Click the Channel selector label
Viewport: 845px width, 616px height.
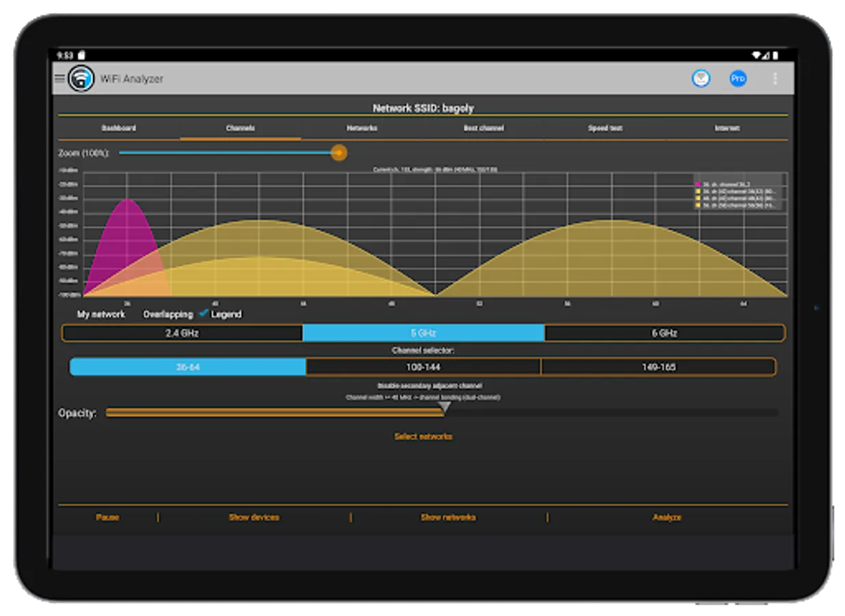423,350
